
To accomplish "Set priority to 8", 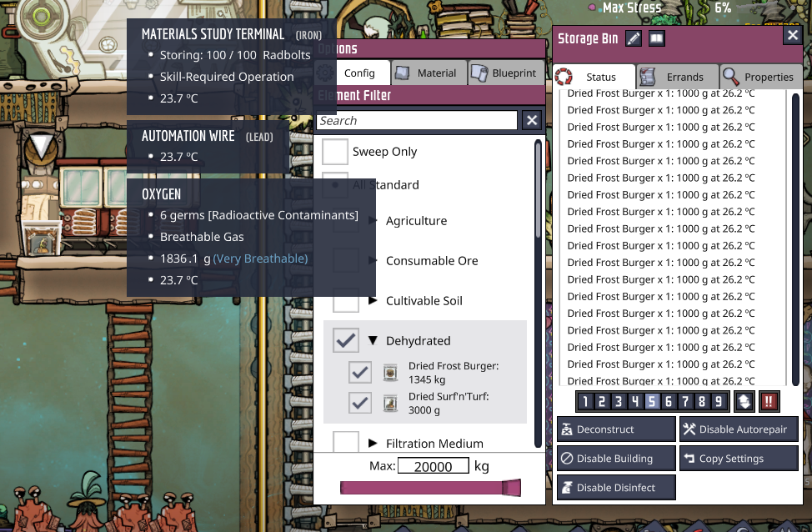I will click(x=702, y=401).
